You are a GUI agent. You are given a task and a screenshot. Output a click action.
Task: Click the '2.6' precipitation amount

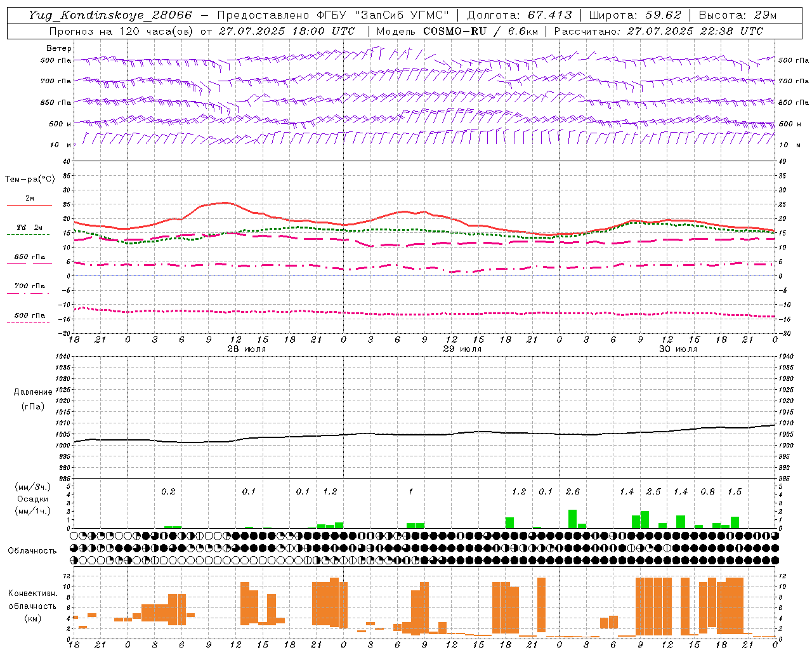point(572,491)
